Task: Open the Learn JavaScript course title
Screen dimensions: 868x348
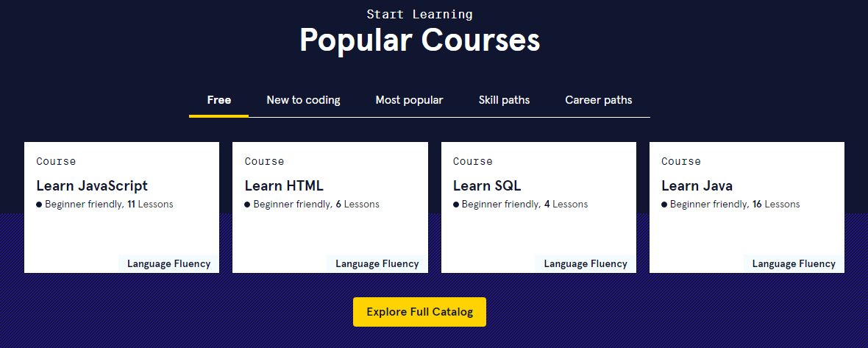Action: (92, 186)
